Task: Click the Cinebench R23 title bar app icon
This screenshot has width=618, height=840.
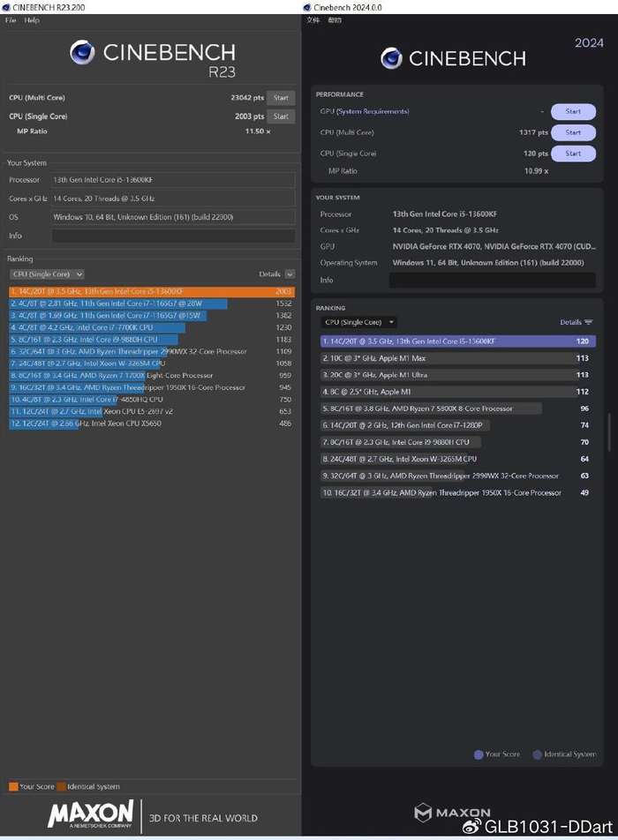Action: point(7,7)
